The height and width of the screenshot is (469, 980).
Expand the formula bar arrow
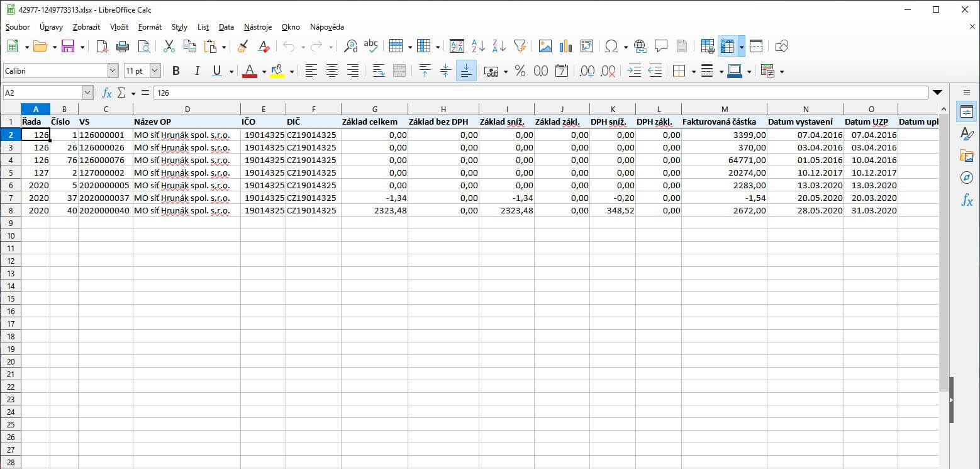click(937, 93)
